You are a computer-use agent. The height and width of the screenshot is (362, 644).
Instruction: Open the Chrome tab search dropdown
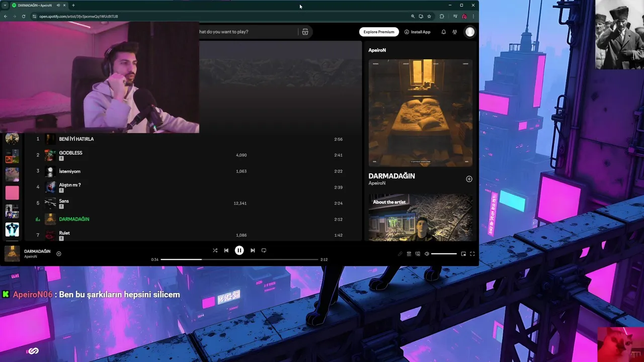tap(5, 5)
